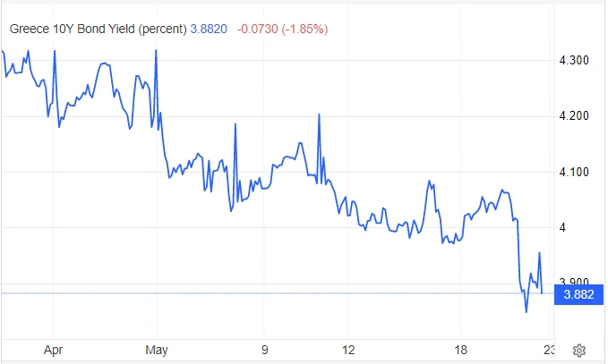
Task: Click the 3.900 price scale label
Action: pyautogui.click(x=572, y=281)
